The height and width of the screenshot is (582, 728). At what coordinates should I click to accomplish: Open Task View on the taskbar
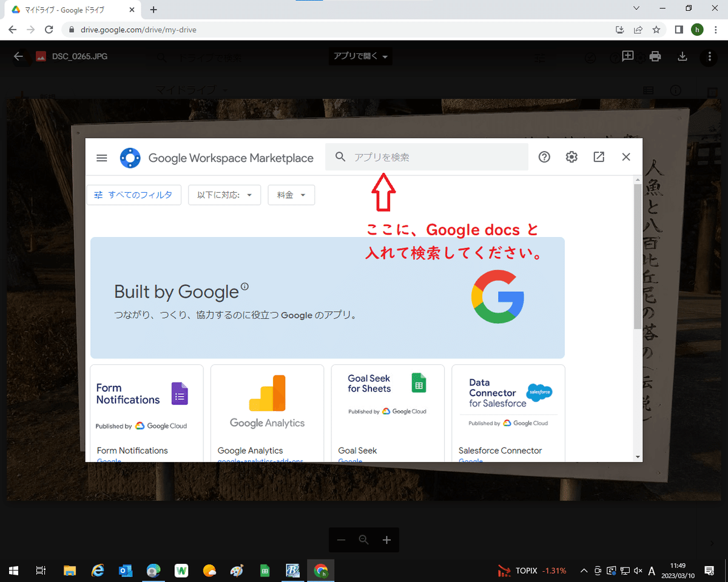point(41,570)
